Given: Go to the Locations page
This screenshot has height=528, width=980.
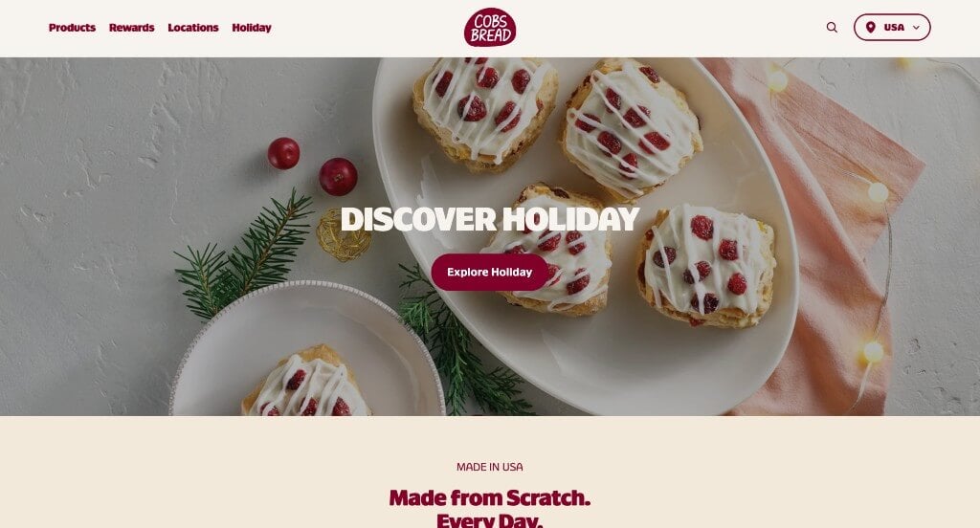Looking at the screenshot, I should (x=193, y=28).
